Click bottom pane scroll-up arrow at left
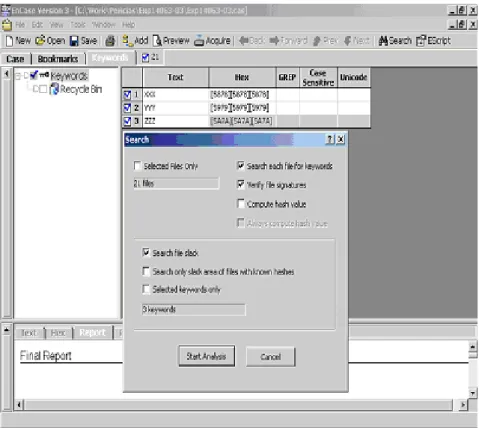 coord(7,330)
